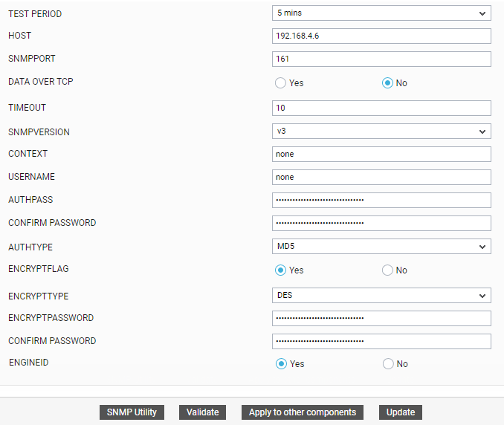Select No for DATA OVER TCP
The width and height of the screenshot is (504, 425).
[x=387, y=83]
